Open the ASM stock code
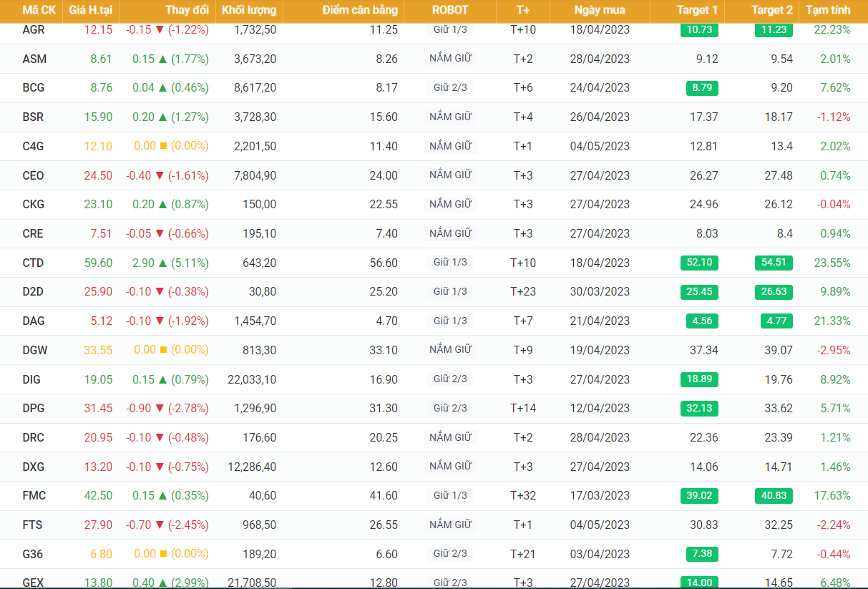Image resolution: width=868 pixels, height=589 pixels. [x=34, y=59]
